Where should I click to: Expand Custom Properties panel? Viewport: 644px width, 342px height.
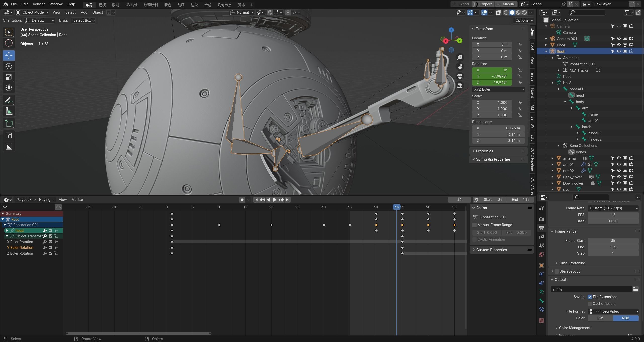[x=491, y=250]
